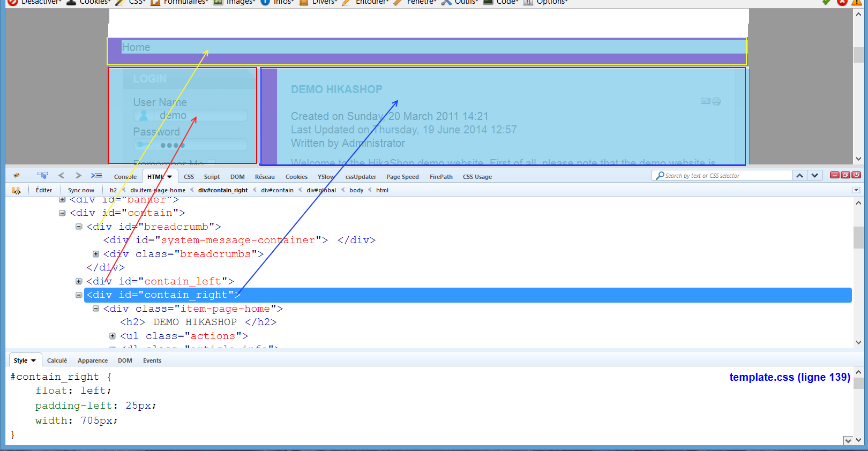
Task: Select h2 in the element breadcrumb path
Action: (x=113, y=190)
